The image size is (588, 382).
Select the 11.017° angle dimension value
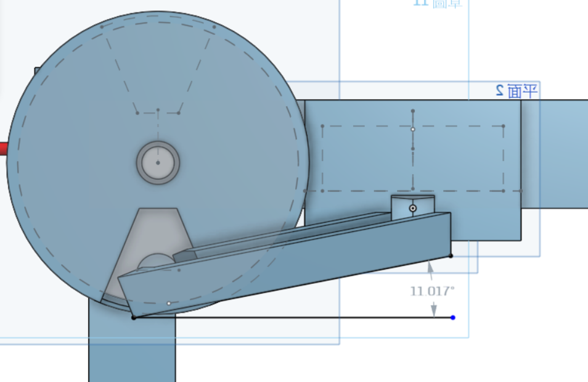(x=432, y=291)
